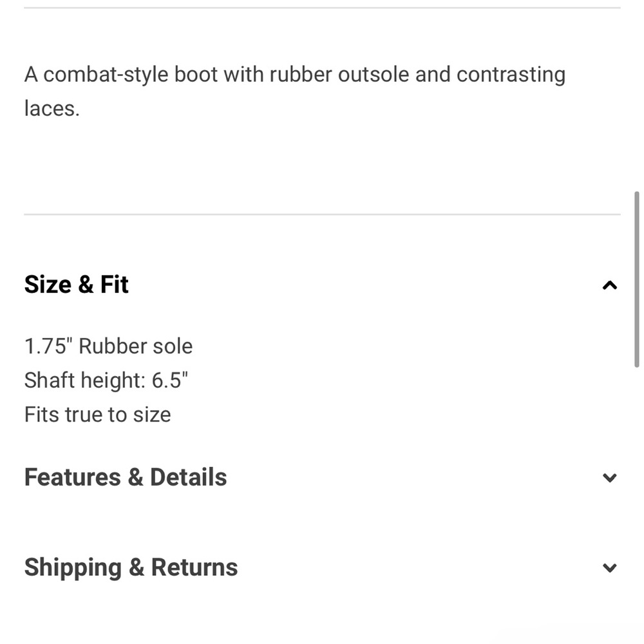
Task: Collapse Size & Fit with the up chevron
Action: tap(609, 285)
